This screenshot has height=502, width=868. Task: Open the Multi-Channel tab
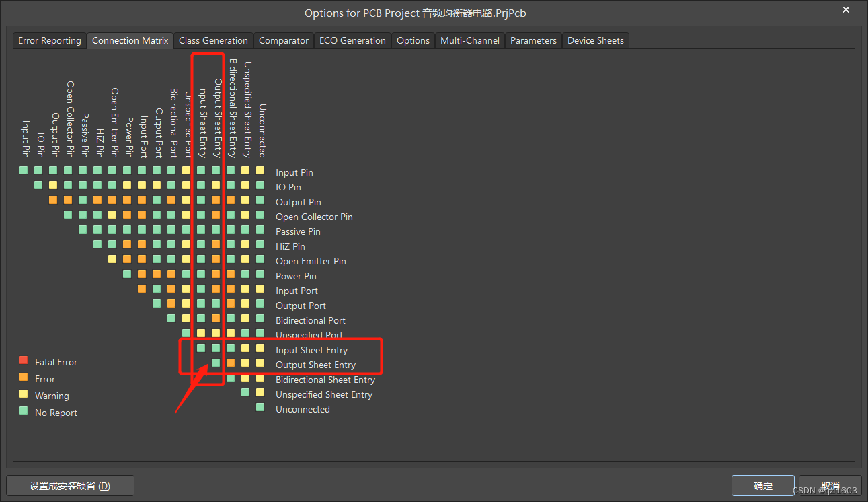pyautogui.click(x=469, y=40)
